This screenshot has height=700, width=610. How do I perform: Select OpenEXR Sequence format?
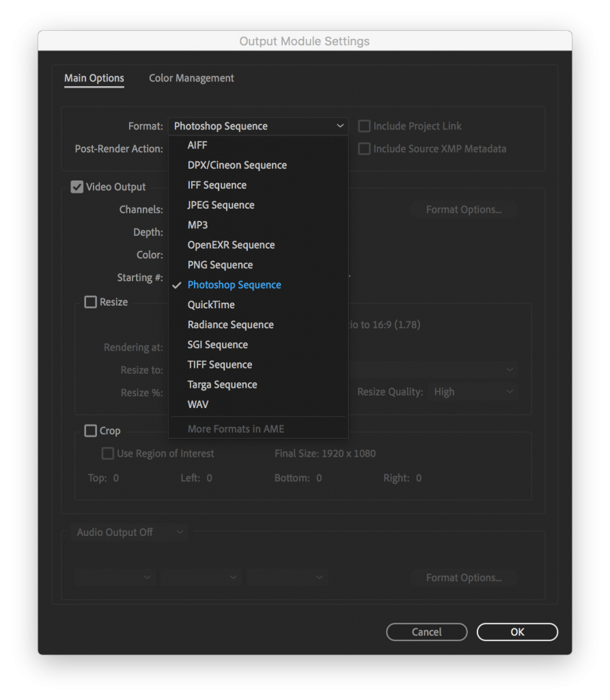pos(258,245)
